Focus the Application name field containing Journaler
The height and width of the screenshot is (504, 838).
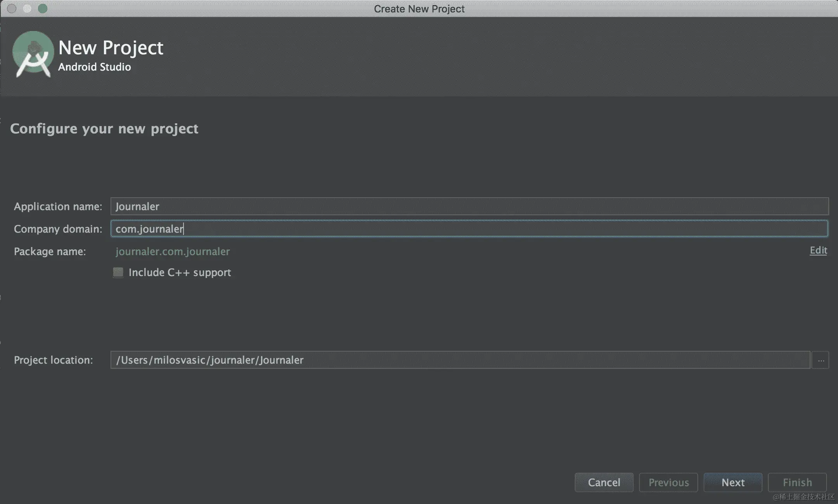click(x=469, y=206)
